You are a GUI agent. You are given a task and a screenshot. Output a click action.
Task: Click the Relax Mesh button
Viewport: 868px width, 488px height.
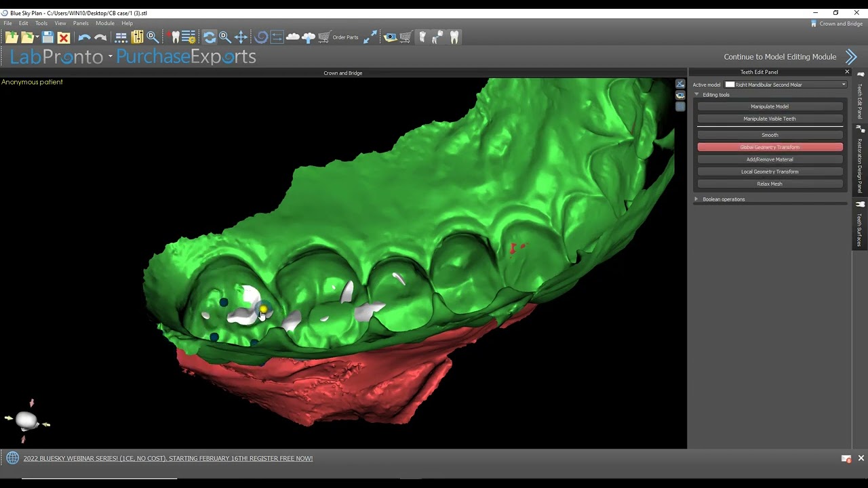coord(770,184)
